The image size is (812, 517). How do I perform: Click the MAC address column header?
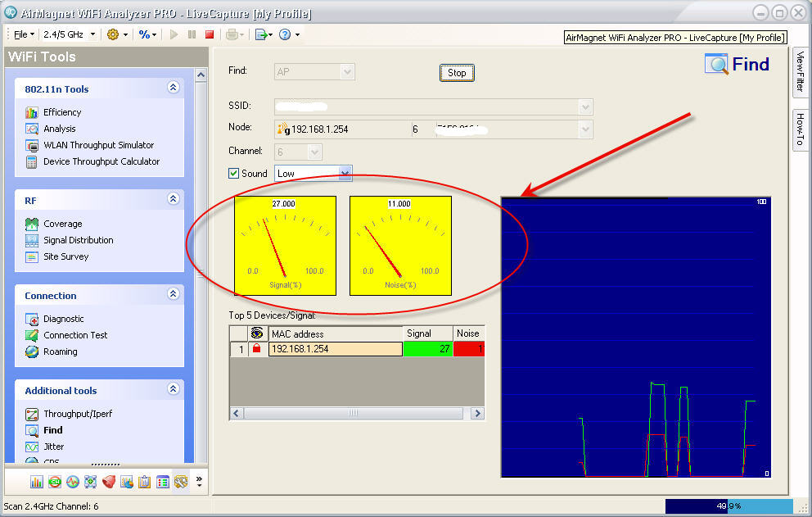coord(336,333)
